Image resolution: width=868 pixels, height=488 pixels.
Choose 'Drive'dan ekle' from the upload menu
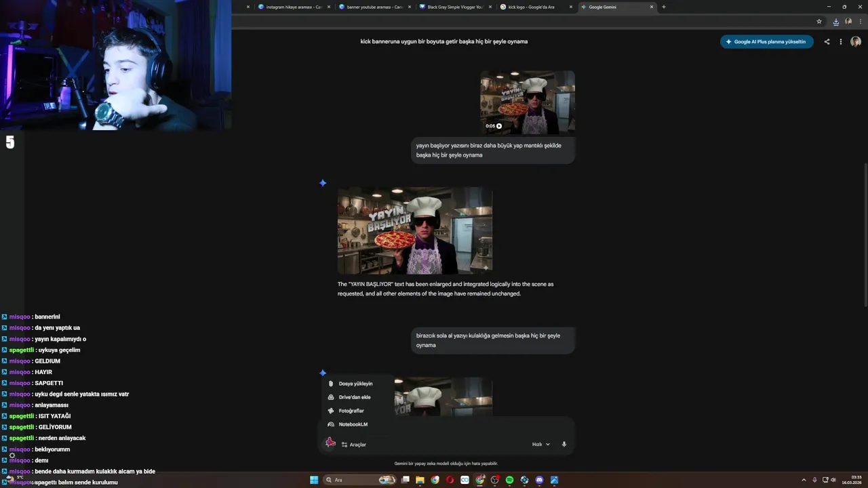tap(355, 397)
